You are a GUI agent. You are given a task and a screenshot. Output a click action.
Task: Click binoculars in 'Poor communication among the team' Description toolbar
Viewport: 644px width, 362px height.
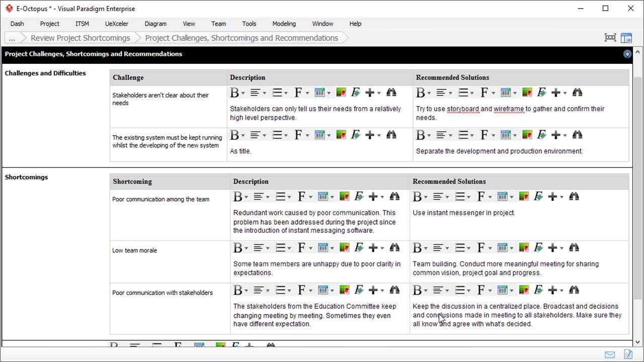pos(394,197)
